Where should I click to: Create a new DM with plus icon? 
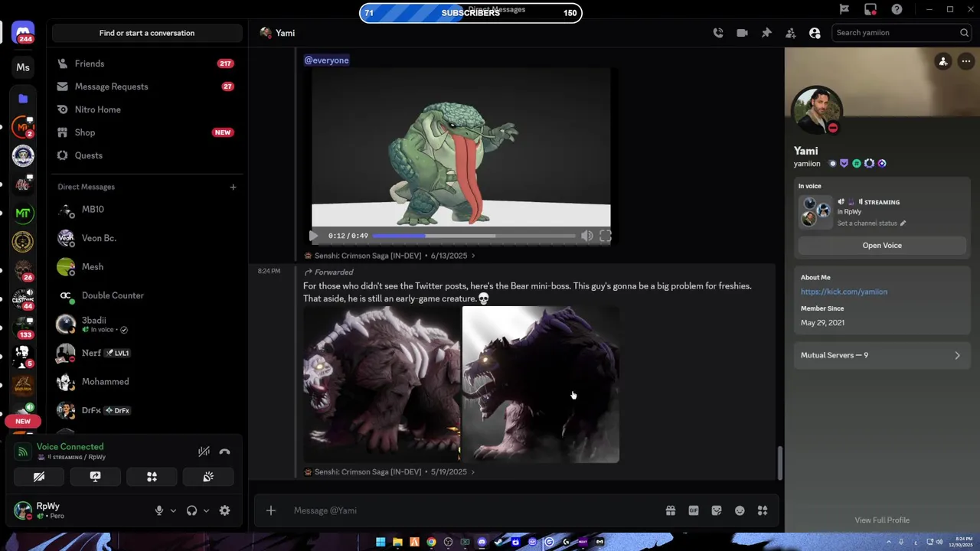coord(233,187)
